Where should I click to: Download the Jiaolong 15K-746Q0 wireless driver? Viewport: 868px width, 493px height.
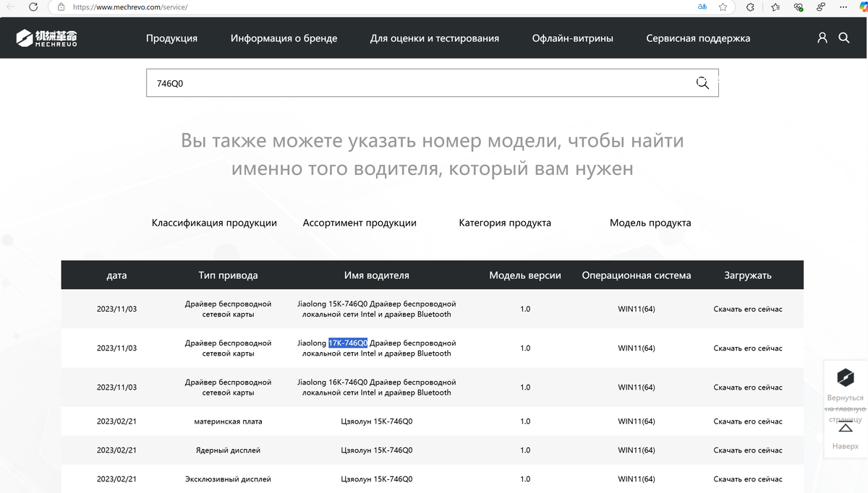point(746,309)
